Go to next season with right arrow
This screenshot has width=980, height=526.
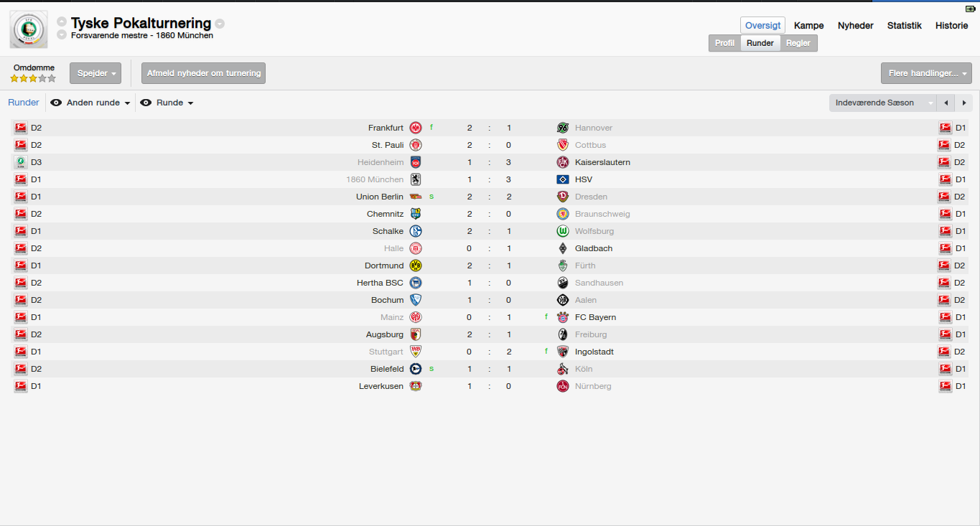[963, 103]
